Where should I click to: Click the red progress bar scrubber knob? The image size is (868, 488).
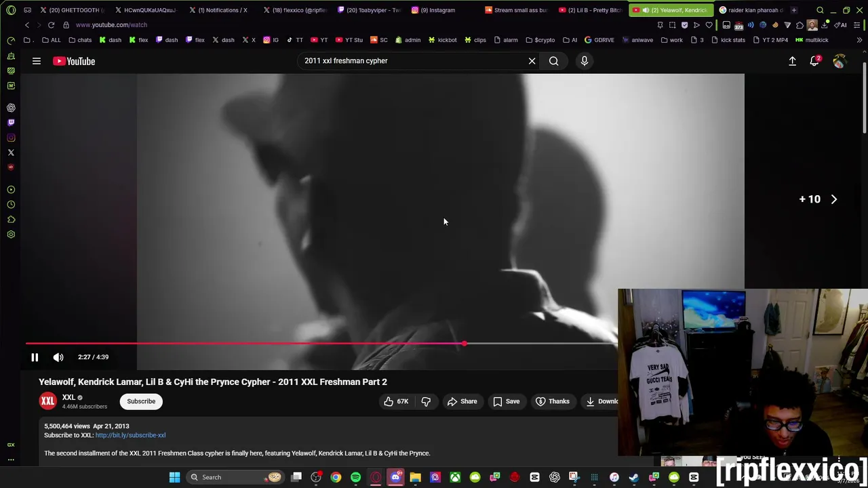464,344
